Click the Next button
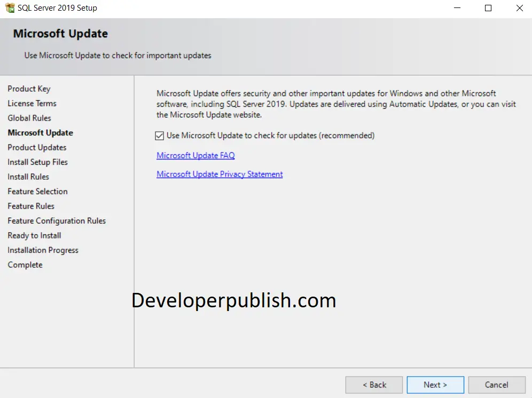The height and width of the screenshot is (398, 532). click(435, 385)
